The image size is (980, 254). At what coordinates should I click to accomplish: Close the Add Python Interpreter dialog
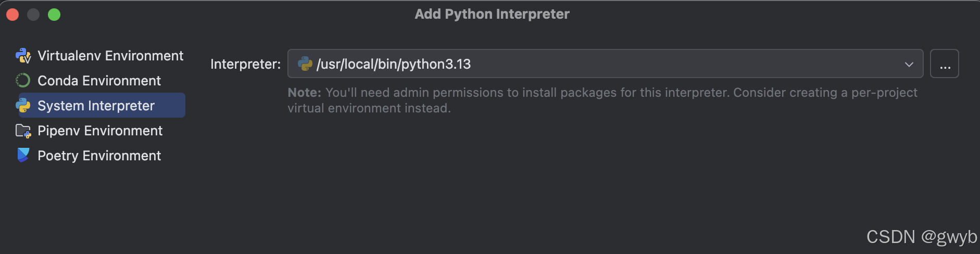tap(12, 15)
